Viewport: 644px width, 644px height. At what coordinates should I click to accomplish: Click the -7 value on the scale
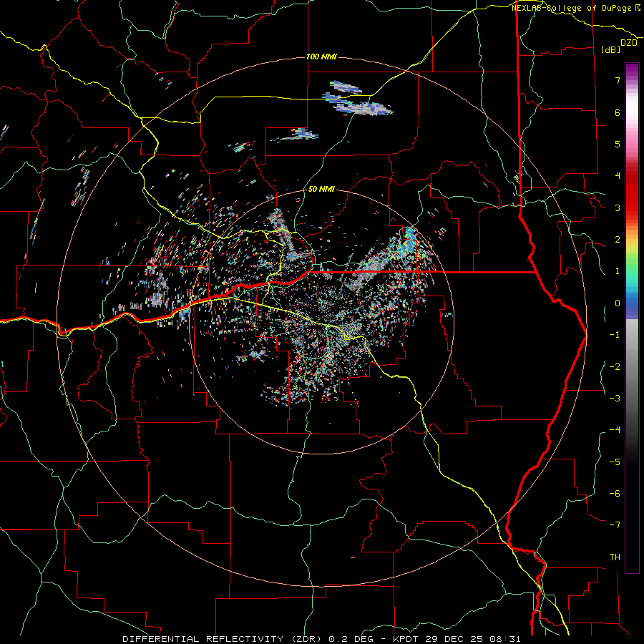click(x=615, y=525)
